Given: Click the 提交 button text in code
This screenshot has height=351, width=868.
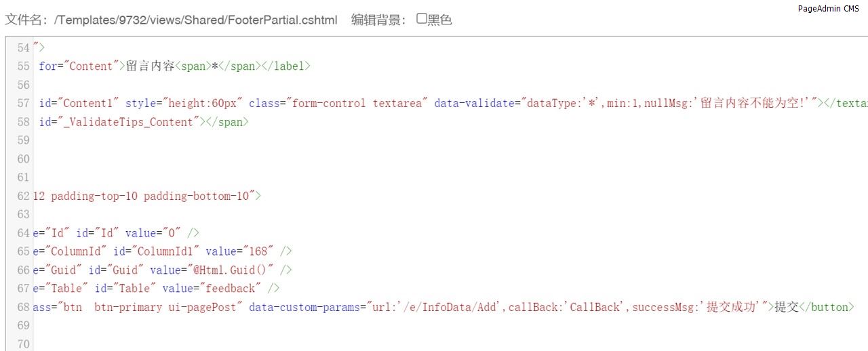Looking at the screenshot, I should coord(787,307).
